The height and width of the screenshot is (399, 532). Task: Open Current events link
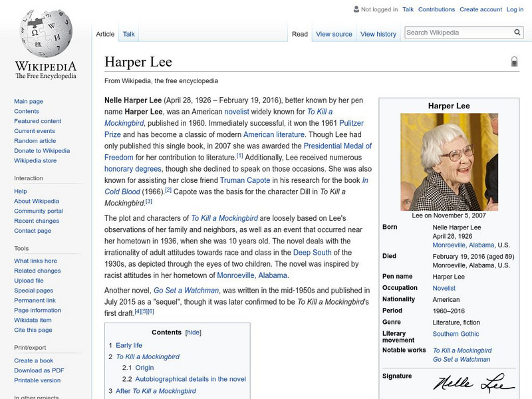35,131
